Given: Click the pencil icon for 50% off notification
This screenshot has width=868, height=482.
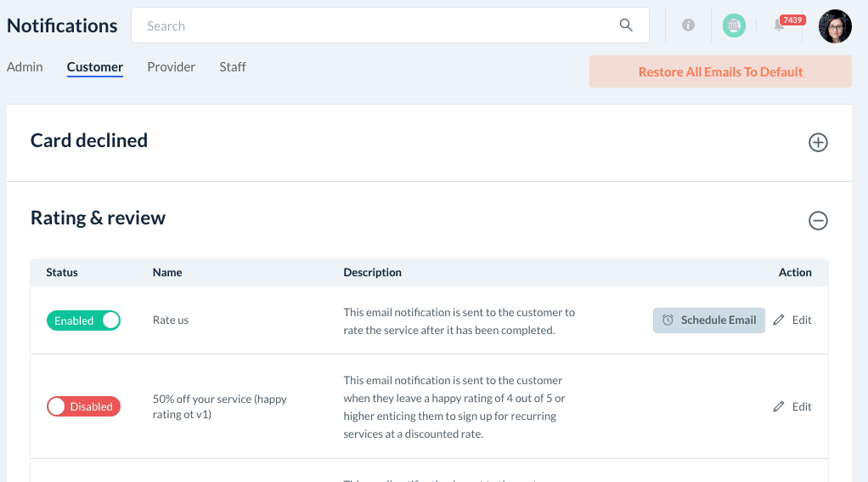Looking at the screenshot, I should 779,407.
